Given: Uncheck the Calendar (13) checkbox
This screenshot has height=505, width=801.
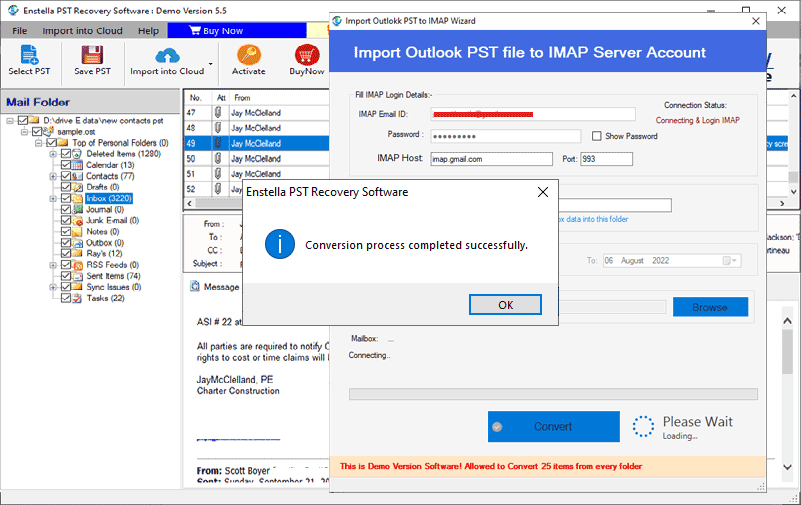Looking at the screenshot, I should (x=66, y=165).
